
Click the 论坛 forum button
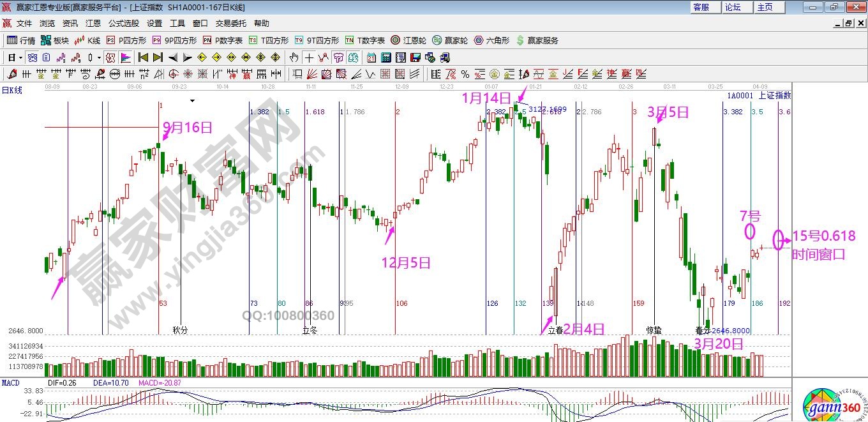(x=733, y=7)
